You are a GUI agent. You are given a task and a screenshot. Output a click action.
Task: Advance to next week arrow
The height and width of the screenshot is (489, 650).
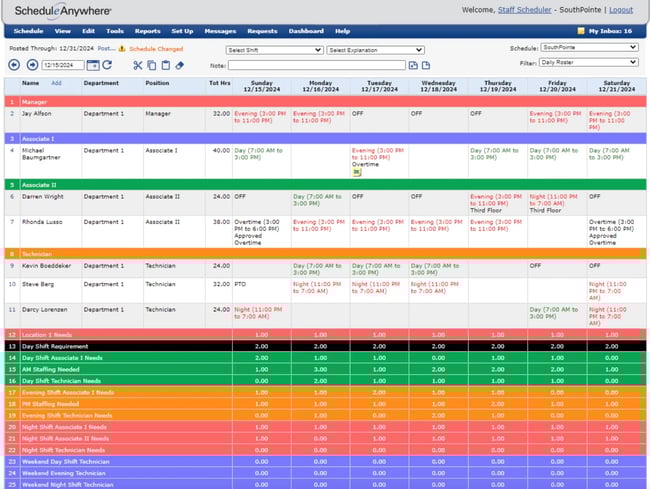tap(32, 65)
